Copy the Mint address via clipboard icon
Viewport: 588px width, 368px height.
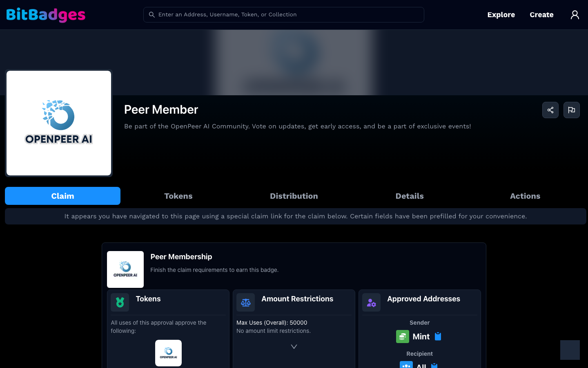[x=438, y=337]
